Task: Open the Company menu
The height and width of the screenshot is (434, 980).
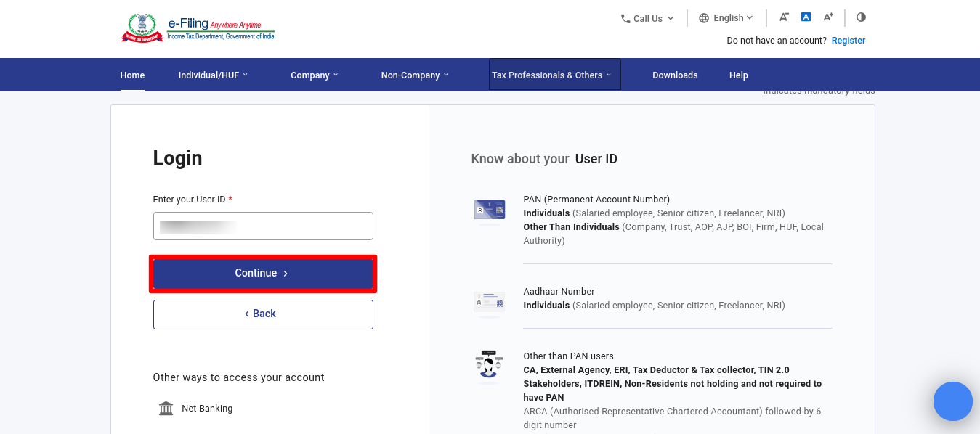Action: click(315, 75)
